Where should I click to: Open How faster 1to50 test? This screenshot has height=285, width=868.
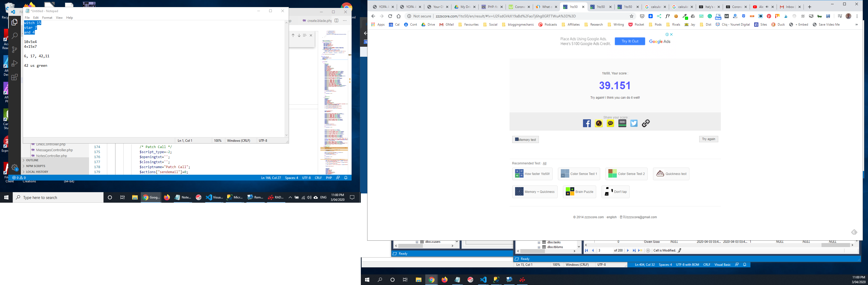(x=532, y=174)
